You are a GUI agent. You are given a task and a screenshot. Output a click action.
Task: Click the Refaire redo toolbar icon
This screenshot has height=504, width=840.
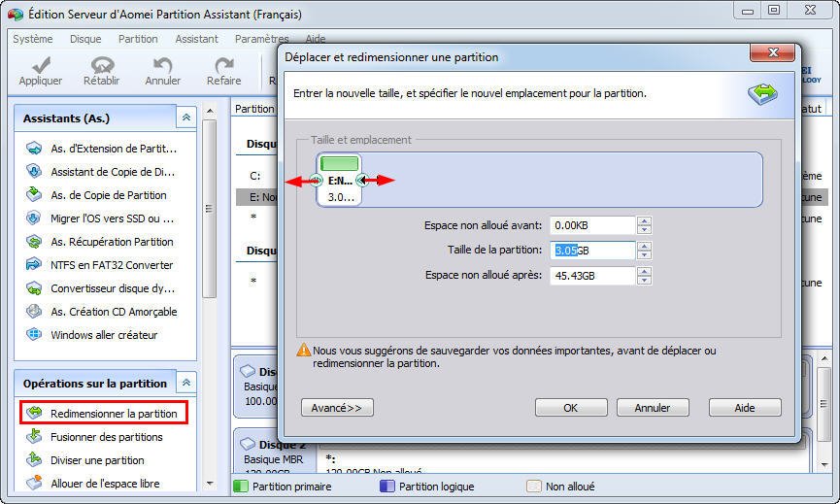coord(224,65)
